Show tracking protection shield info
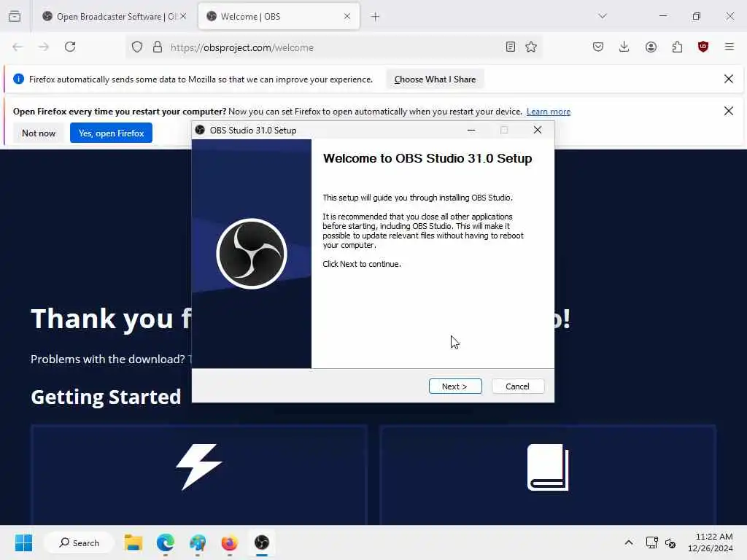This screenshot has height=560, width=747. point(137,47)
